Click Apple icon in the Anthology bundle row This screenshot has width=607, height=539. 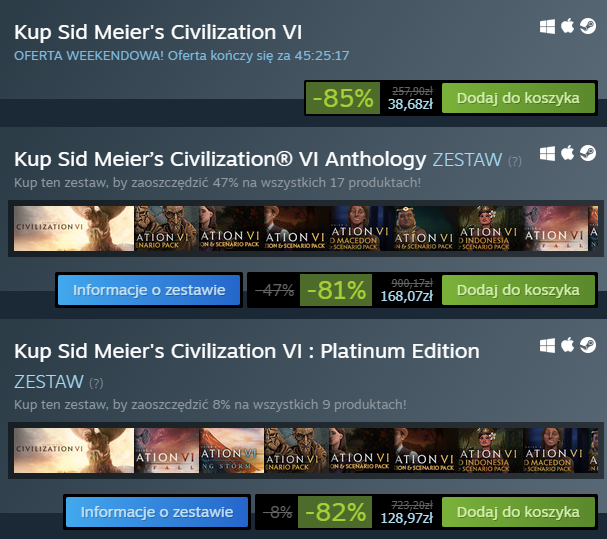click(568, 153)
